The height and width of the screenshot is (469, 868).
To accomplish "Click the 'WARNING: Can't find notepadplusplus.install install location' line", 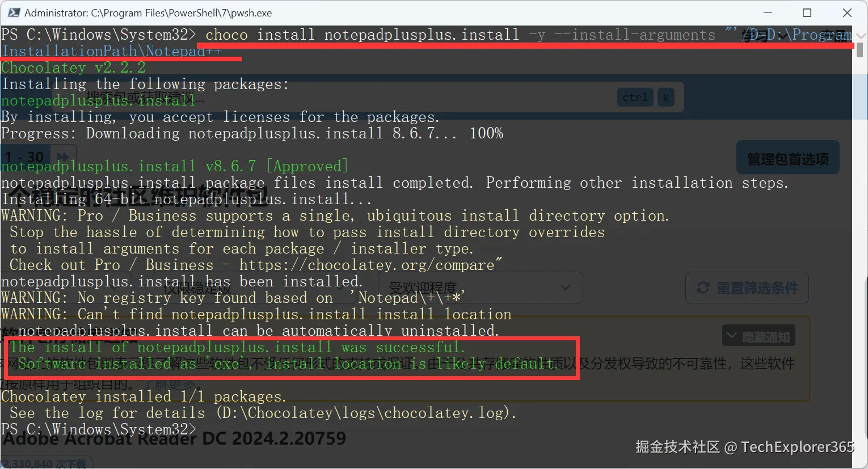I will point(256,314).
